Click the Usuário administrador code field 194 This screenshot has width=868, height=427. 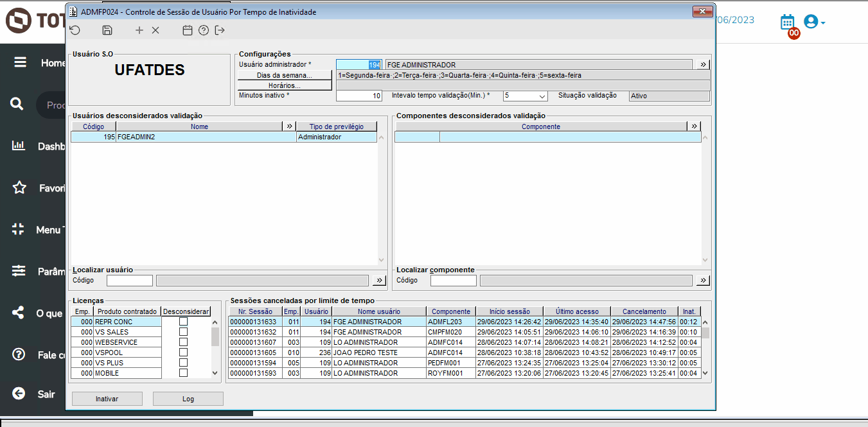pos(359,65)
